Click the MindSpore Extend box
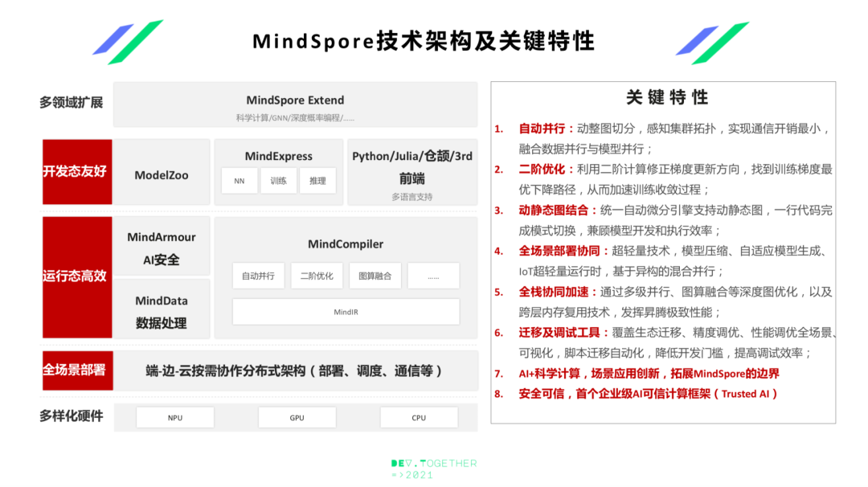The image size is (868, 487). [295, 104]
